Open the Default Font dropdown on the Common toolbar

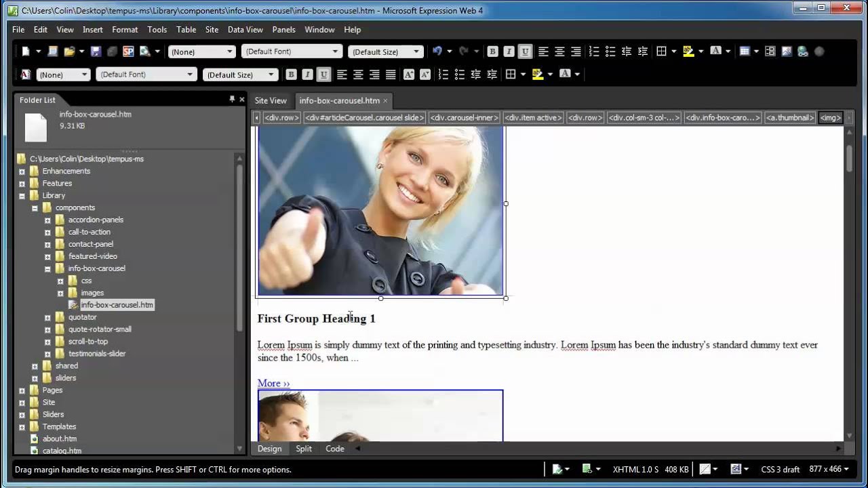[335, 52]
